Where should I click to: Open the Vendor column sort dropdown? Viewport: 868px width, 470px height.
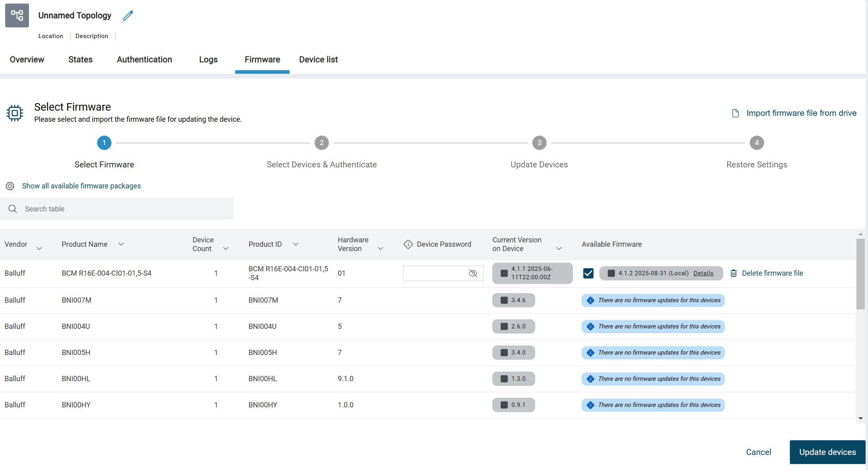coord(39,249)
